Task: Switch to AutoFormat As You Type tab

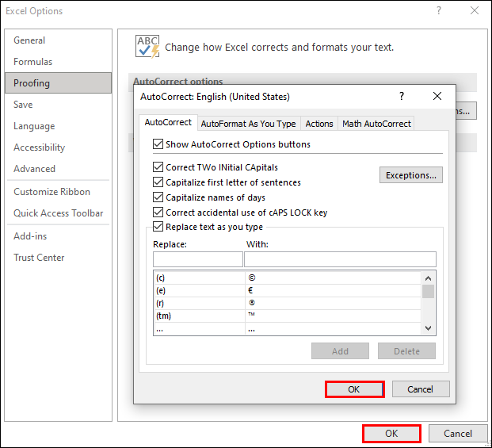Action: (x=248, y=124)
